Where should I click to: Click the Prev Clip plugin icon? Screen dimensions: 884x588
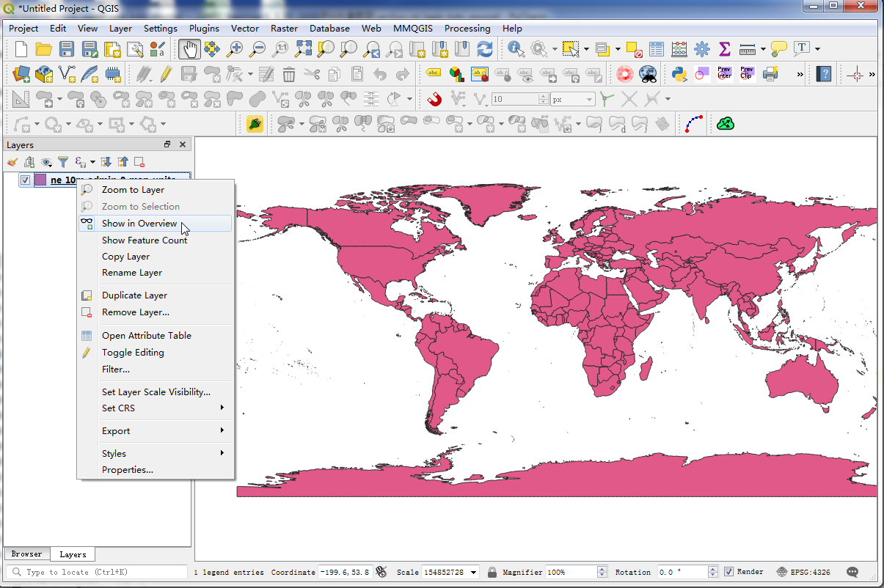(747, 73)
